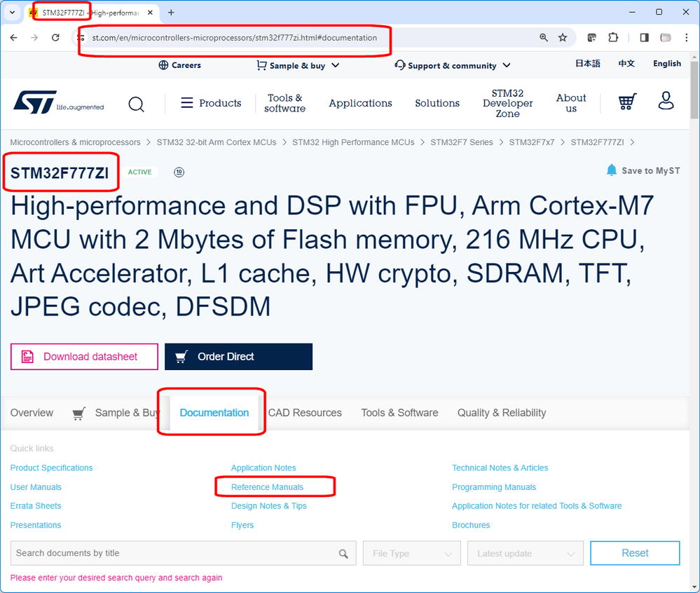This screenshot has width=700, height=593.
Task: Open the shopping cart icon
Action: click(x=627, y=102)
